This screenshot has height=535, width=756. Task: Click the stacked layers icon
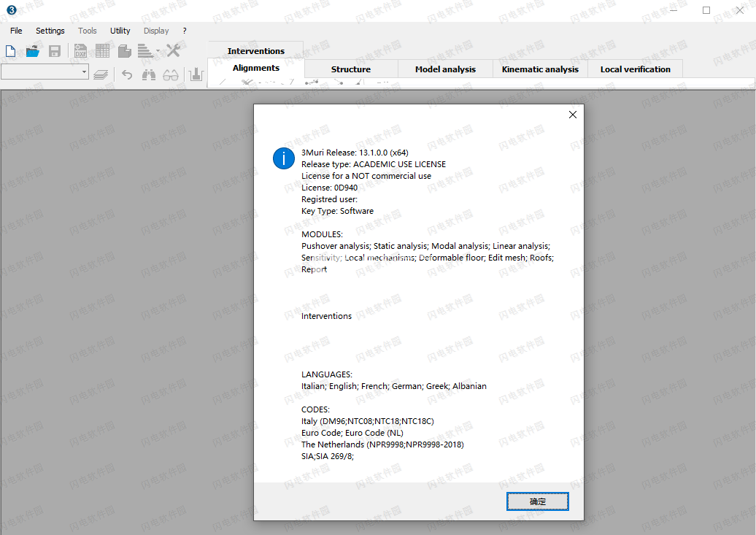100,74
